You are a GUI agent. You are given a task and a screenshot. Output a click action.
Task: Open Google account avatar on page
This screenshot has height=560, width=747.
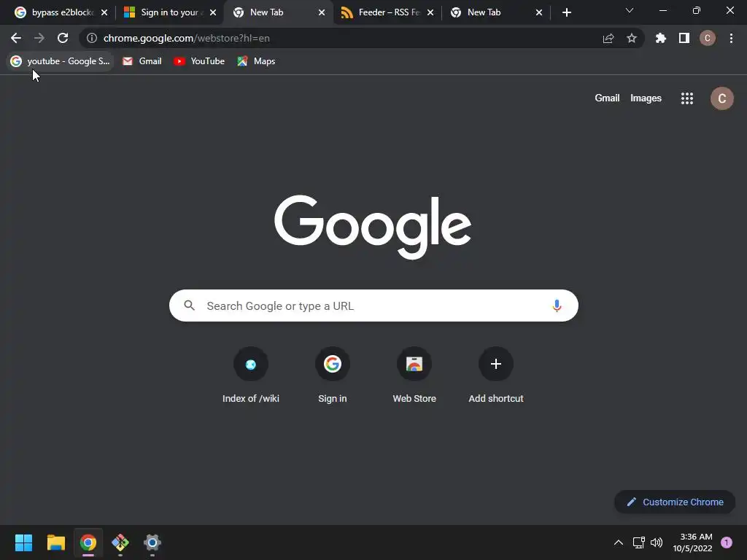coord(722,98)
